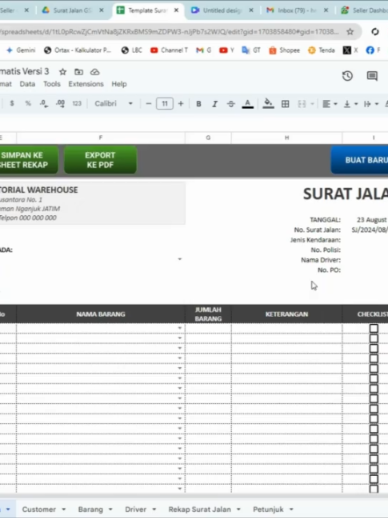Toggle bold formatting
Screen dimensions: 388x518
point(199,104)
